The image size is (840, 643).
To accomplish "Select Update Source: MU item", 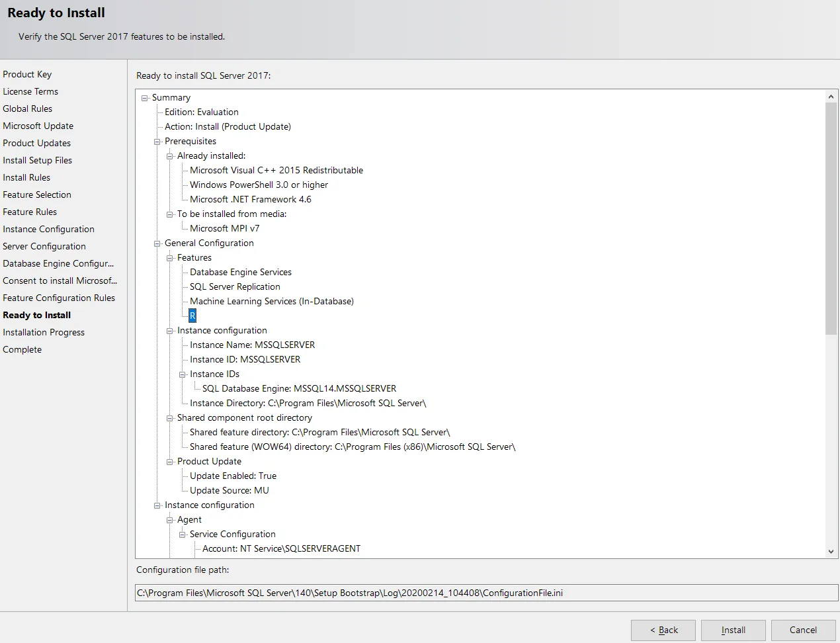I will (230, 490).
